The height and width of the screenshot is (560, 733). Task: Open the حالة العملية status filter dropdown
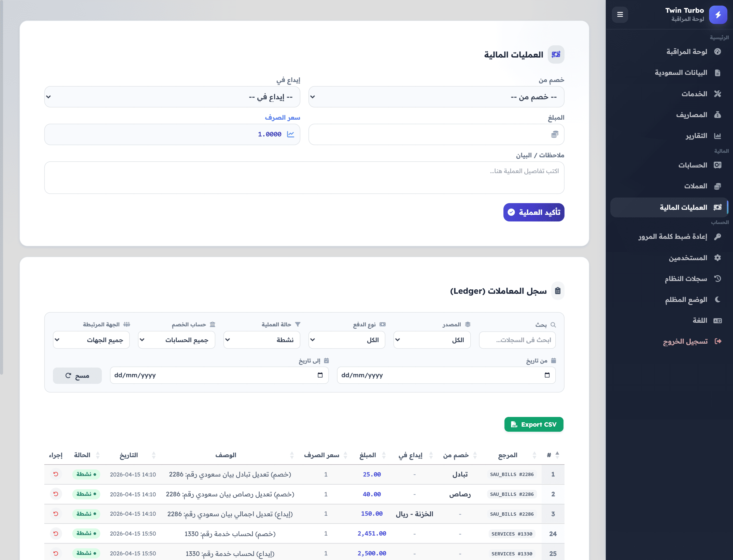click(262, 340)
